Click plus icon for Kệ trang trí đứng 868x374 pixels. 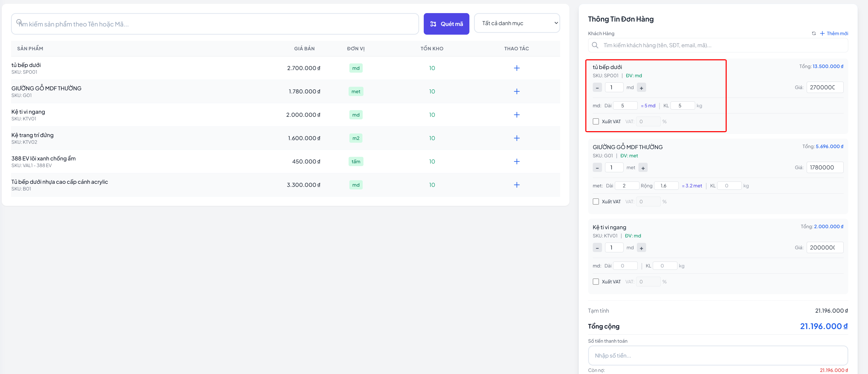click(x=516, y=138)
